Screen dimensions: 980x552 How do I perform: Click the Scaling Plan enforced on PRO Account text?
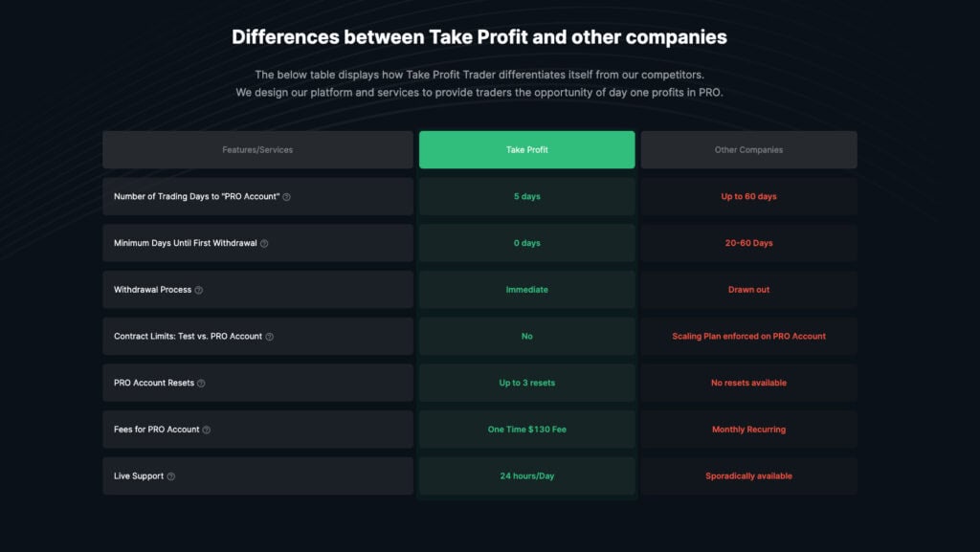(748, 337)
